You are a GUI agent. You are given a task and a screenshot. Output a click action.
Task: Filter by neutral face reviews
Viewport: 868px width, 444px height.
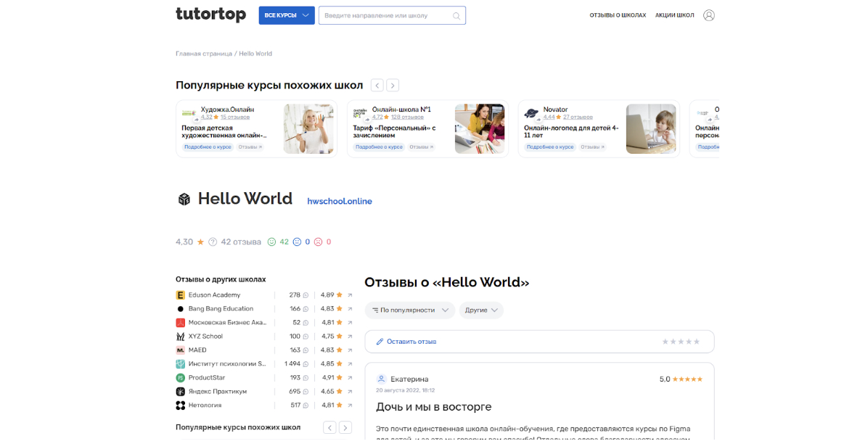298,242
